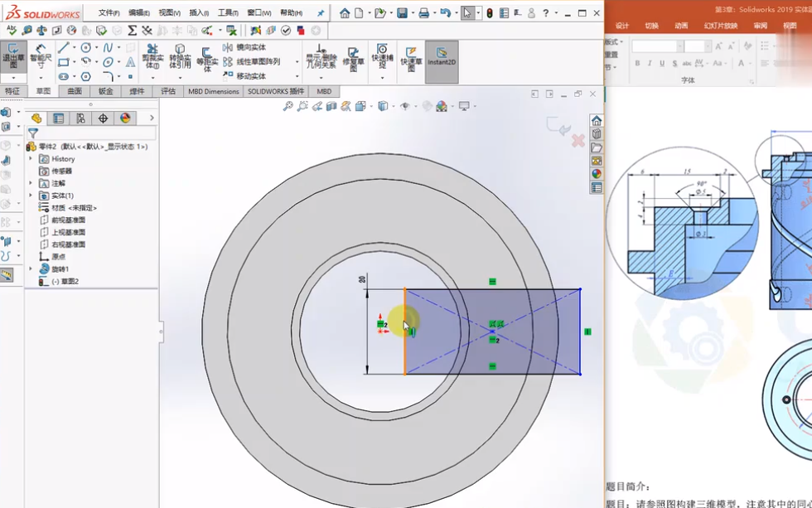This screenshot has height=508, width=812.
Task: Open the 编辑(E) menu
Action: (x=139, y=13)
